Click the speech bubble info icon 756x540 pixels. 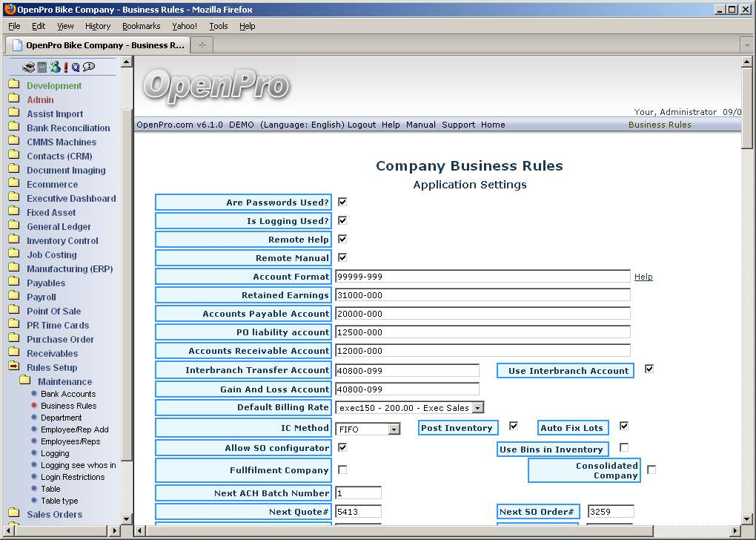point(89,67)
